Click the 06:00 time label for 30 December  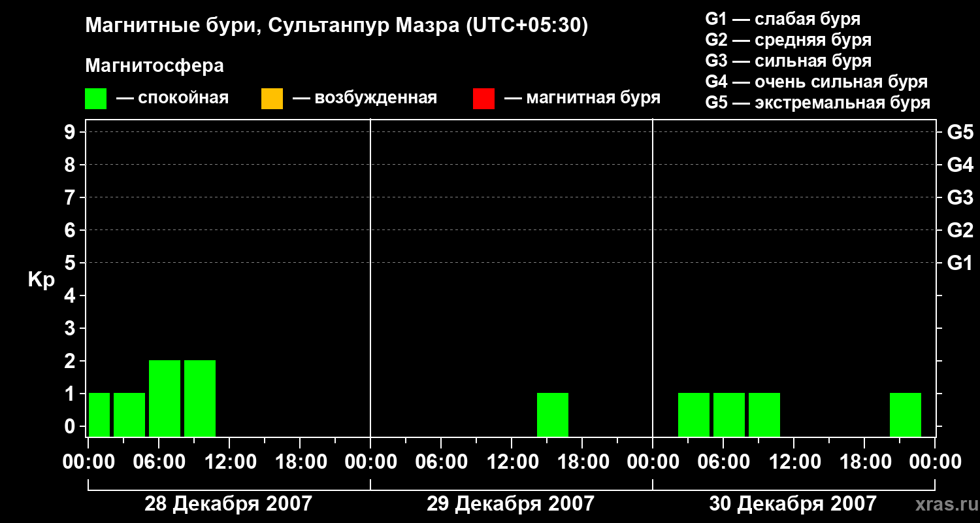pos(723,462)
